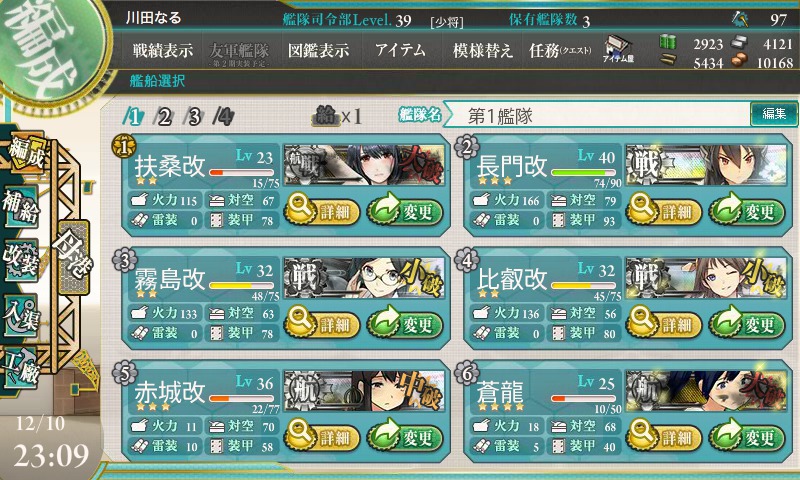Click 変更 change for 長門改

point(747,212)
